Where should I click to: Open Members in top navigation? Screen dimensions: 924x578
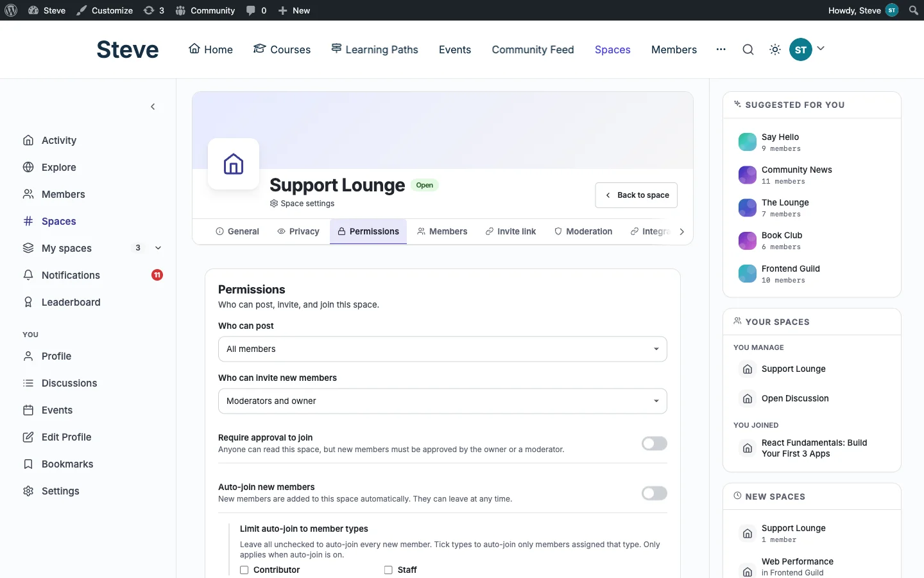point(674,49)
